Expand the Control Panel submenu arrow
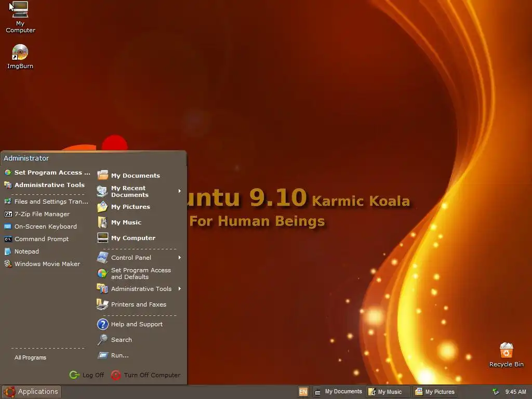 [x=179, y=258]
